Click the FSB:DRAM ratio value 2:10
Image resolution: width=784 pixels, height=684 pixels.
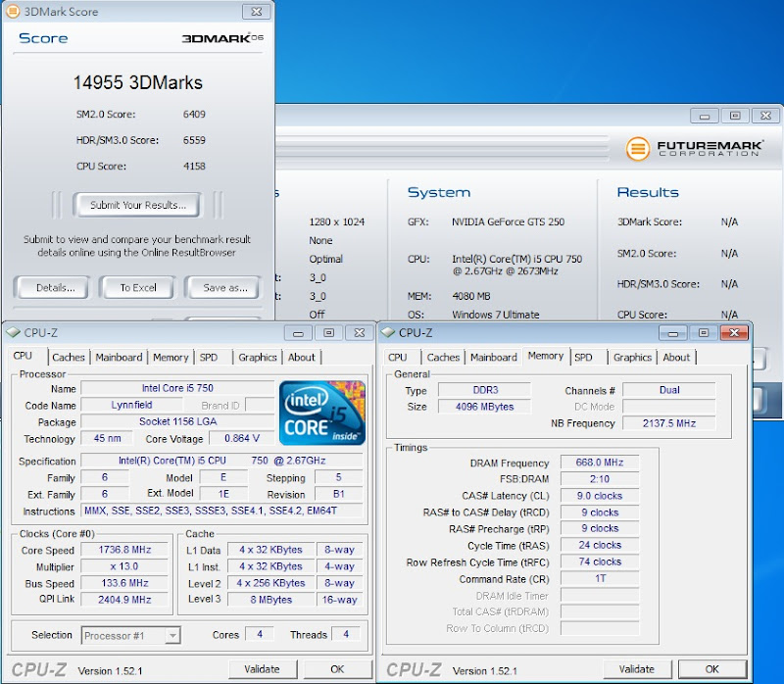tap(600, 479)
